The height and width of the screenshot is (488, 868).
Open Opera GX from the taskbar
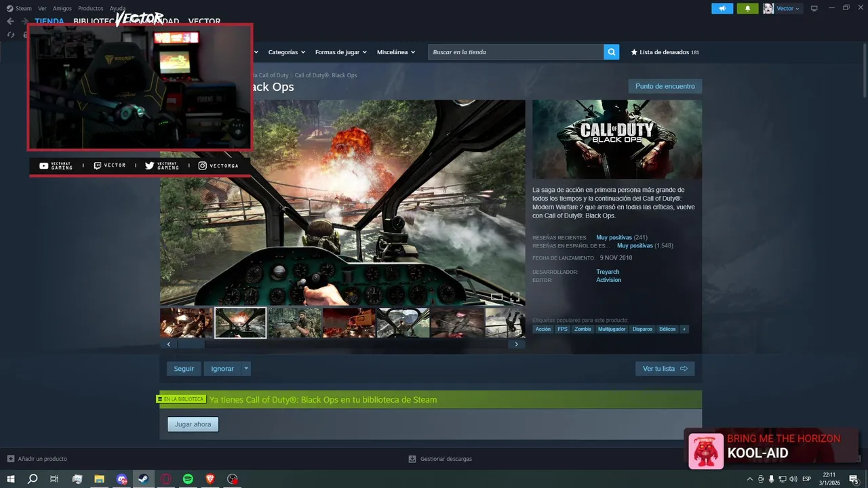click(x=165, y=479)
